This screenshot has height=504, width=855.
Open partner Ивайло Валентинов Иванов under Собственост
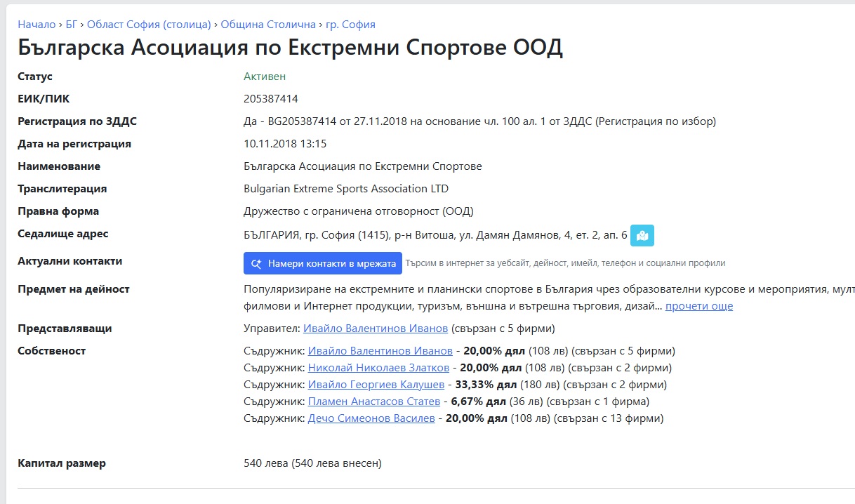pos(380,351)
